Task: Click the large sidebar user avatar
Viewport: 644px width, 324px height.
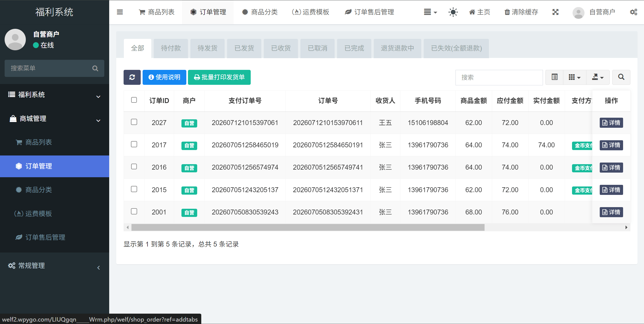Action: tap(15, 39)
